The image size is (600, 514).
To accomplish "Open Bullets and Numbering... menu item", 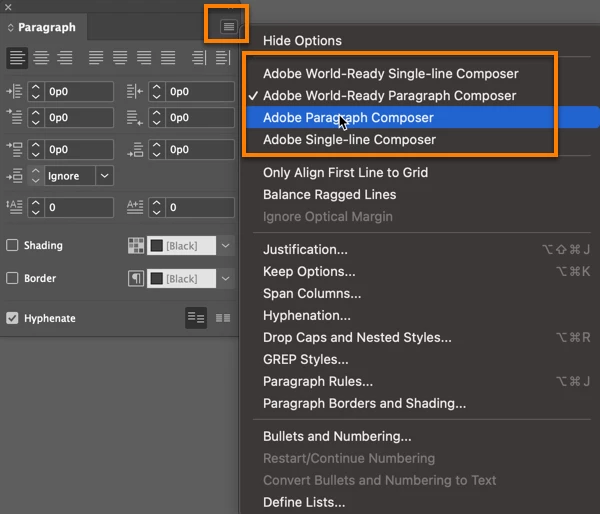I will [x=337, y=436].
